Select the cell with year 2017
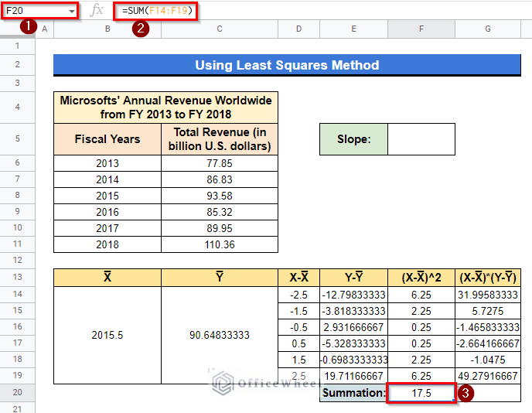Screen dimensions: 532x413 [x=107, y=228]
